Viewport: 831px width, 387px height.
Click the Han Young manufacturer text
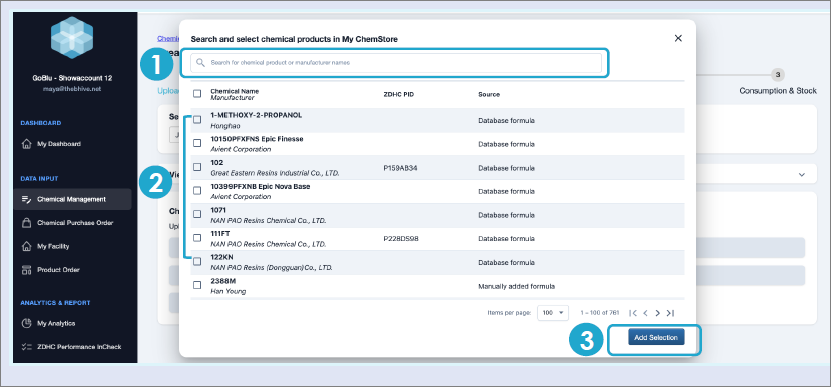click(228, 292)
